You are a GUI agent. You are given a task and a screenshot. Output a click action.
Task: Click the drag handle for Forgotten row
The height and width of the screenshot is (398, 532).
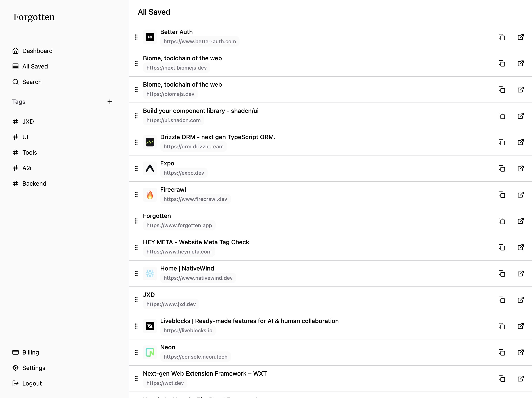pyautogui.click(x=136, y=221)
